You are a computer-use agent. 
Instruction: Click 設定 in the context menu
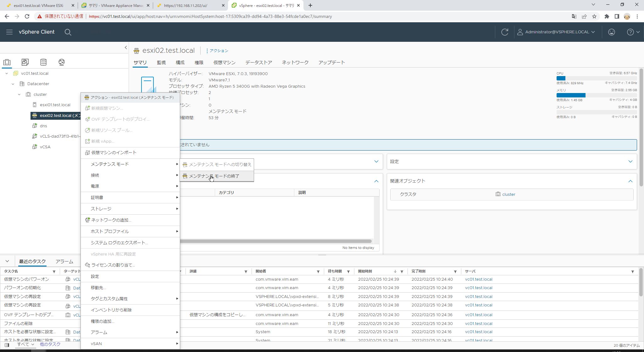pyautogui.click(x=130, y=276)
